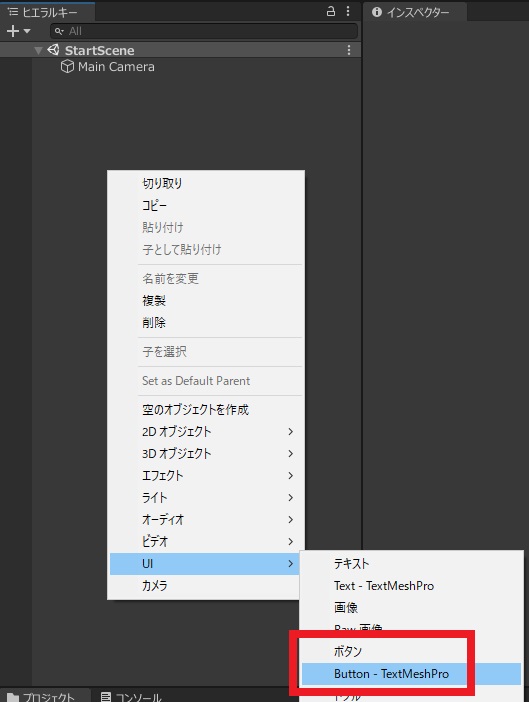The height and width of the screenshot is (702, 529).
Task: Open Hierarchy panel three-dot options menu
Action: (348, 11)
